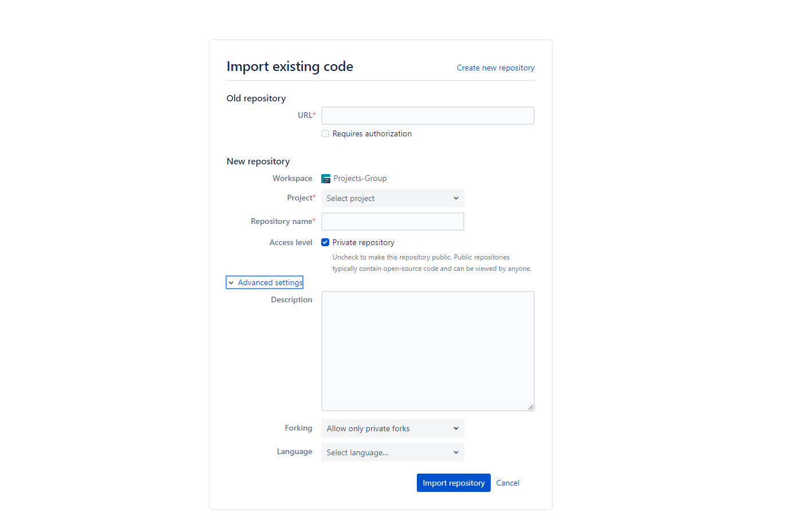Uncheck the Private repository checkbox

[325, 242]
